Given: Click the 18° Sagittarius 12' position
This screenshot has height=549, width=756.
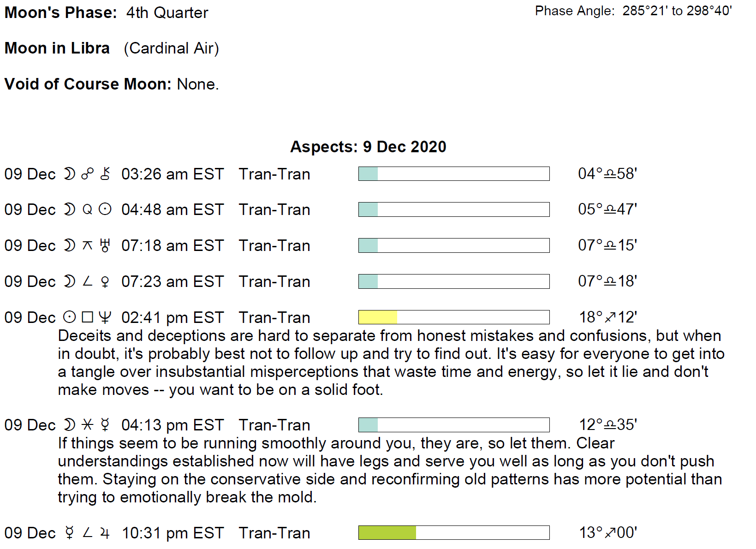Looking at the screenshot, I should point(607,317).
